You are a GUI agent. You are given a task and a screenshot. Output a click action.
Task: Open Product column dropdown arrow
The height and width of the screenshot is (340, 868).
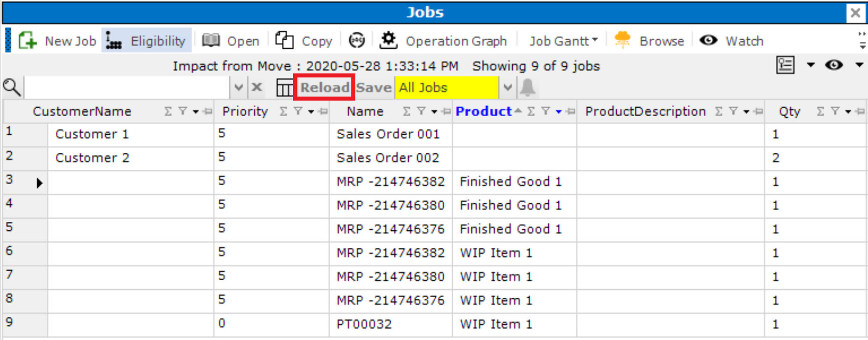[x=558, y=112]
